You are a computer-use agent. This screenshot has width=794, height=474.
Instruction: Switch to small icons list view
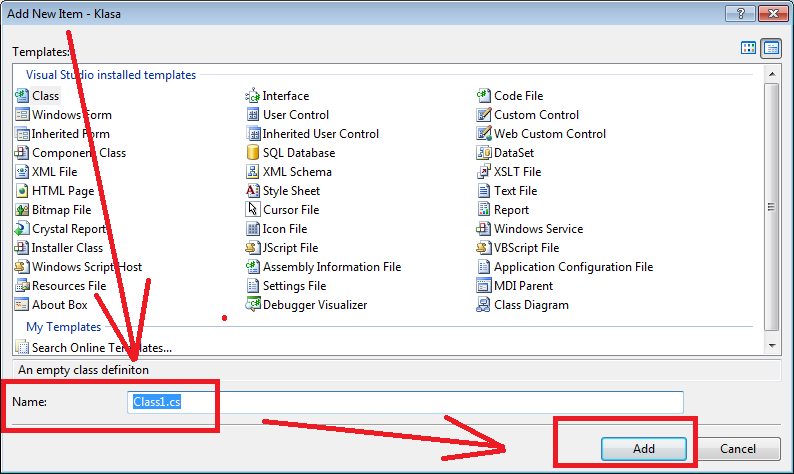(x=770, y=48)
